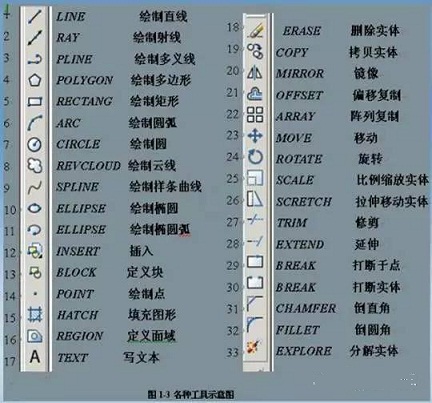Click the 'REGION' command label
Screen dimensions: 432x403
pyautogui.click(x=80, y=336)
